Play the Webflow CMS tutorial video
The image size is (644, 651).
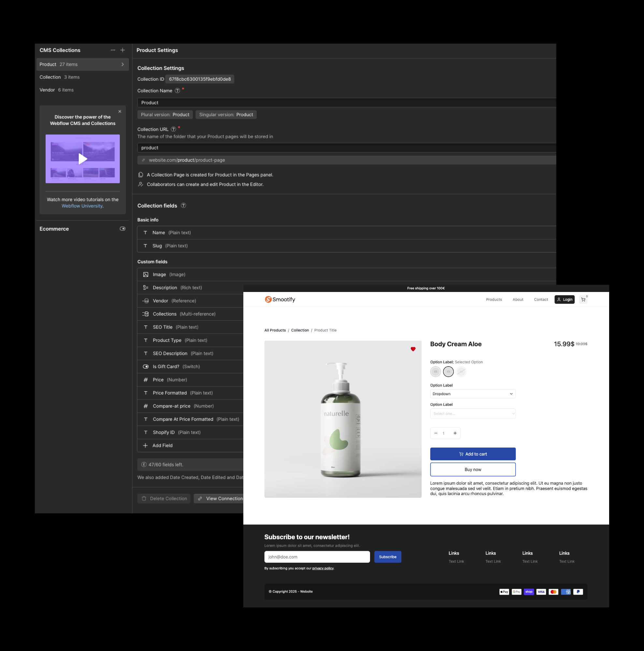pyautogui.click(x=83, y=159)
